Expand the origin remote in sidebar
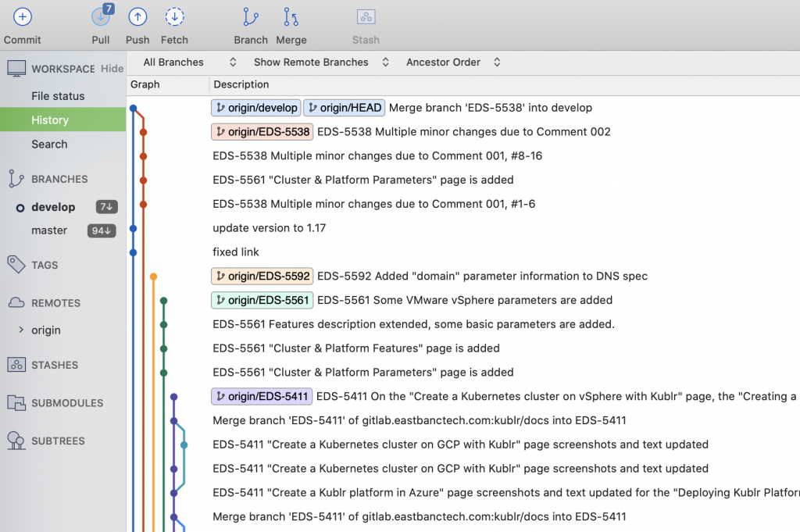Screen dimensions: 800x532 pyautogui.click(x=21, y=330)
